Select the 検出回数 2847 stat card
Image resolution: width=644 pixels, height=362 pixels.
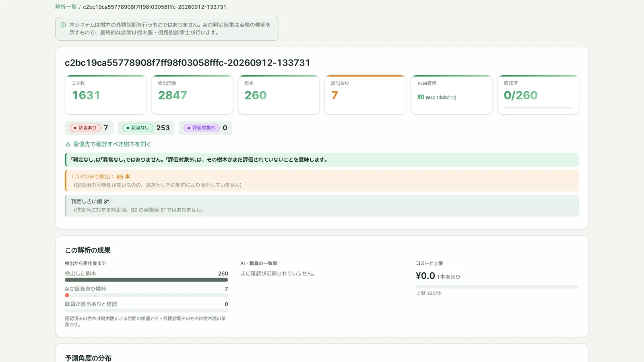[192, 95]
